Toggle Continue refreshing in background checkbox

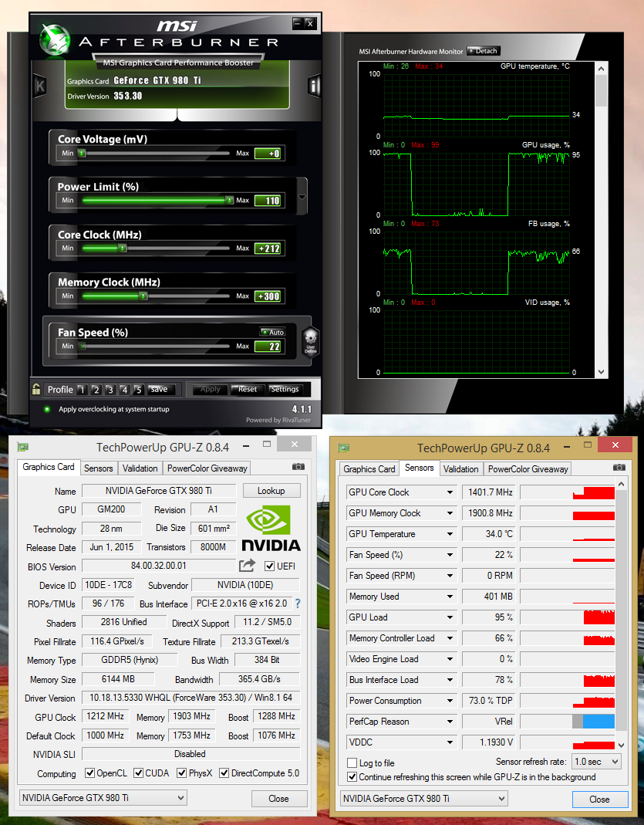tap(352, 777)
